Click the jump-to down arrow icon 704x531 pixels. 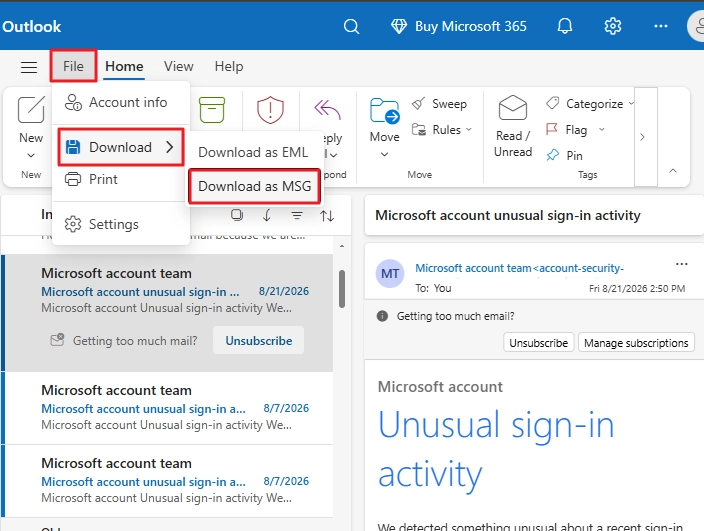coord(267,215)
